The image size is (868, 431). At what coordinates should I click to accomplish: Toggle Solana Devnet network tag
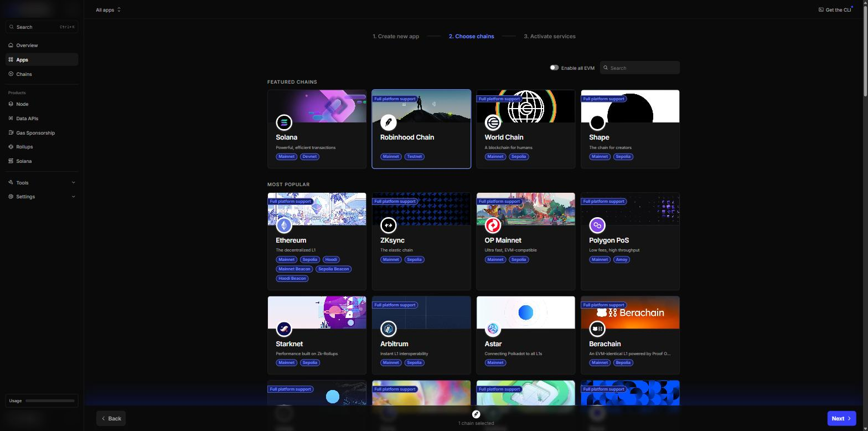pos(310,157)
